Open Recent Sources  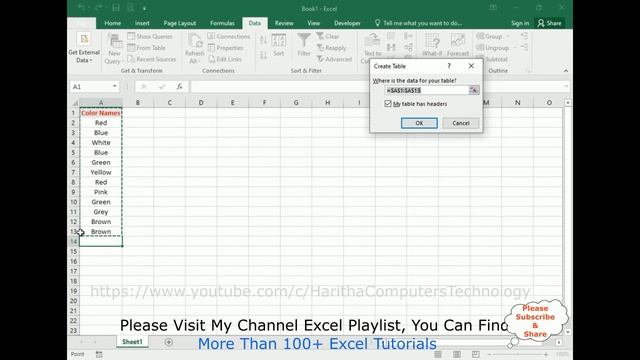click(x=151, y=59)
